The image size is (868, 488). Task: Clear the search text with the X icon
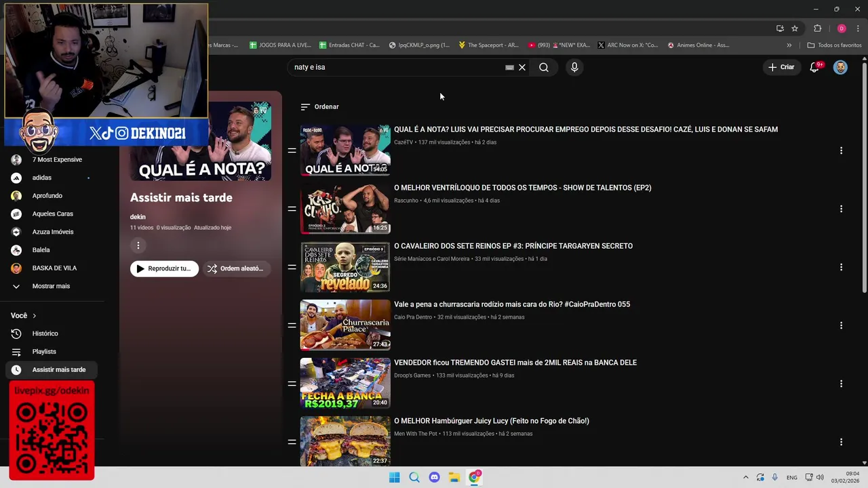pyautogui.click(x=522, y=67)
